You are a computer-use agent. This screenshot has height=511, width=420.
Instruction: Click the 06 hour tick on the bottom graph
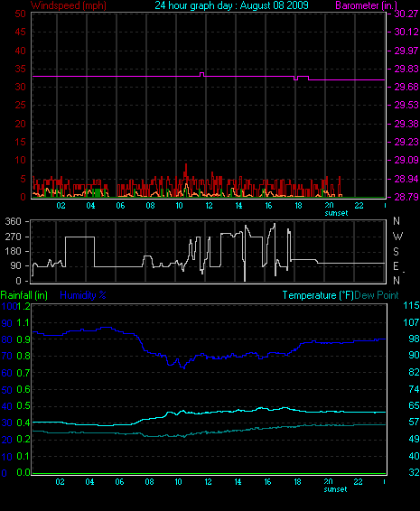(119, 482)
